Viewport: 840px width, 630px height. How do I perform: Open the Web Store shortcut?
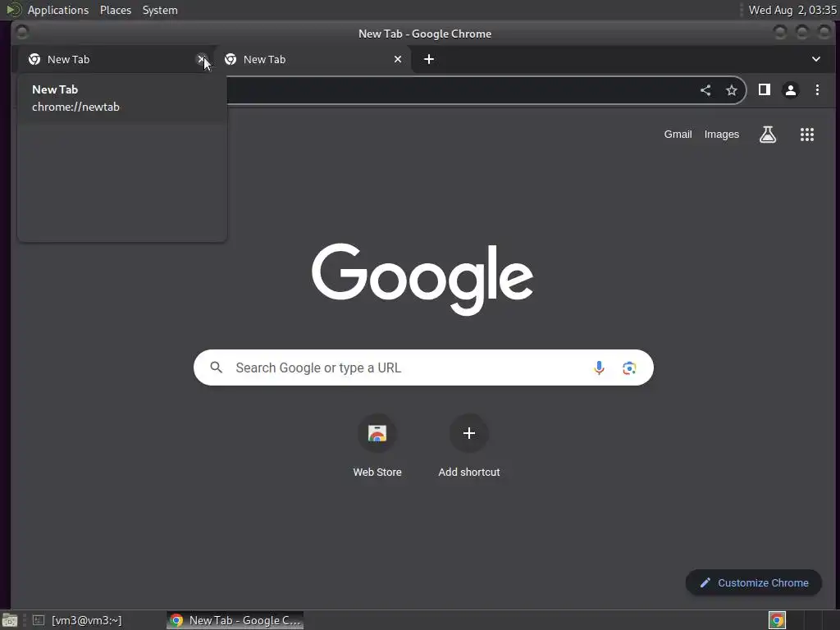(x=377, y=445)
